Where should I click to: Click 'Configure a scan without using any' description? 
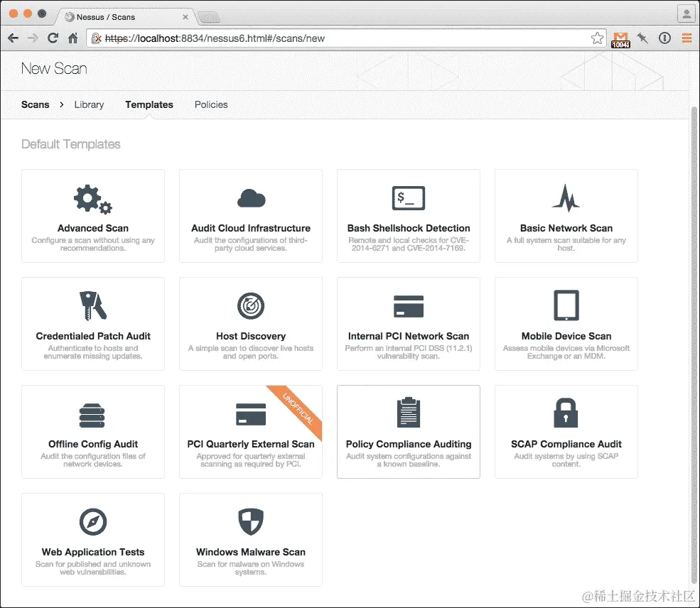(x=93, y=240)
